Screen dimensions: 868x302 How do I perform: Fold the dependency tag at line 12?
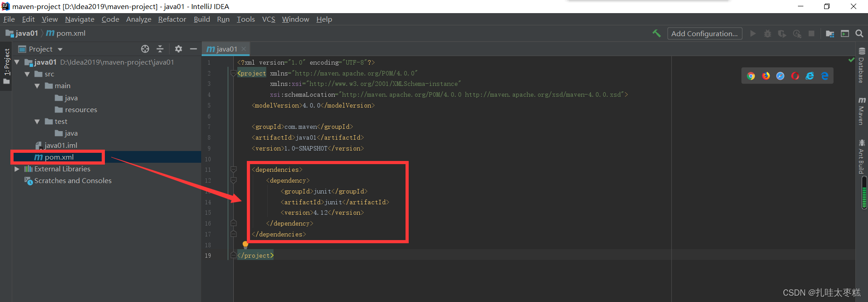point(234,180)
